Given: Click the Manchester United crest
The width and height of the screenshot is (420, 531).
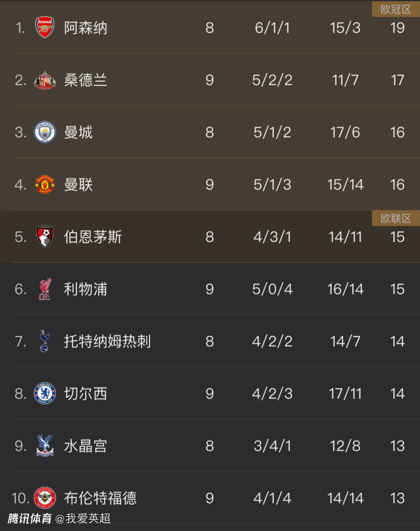Looking at the screenshot, I should tap(45, 184).
